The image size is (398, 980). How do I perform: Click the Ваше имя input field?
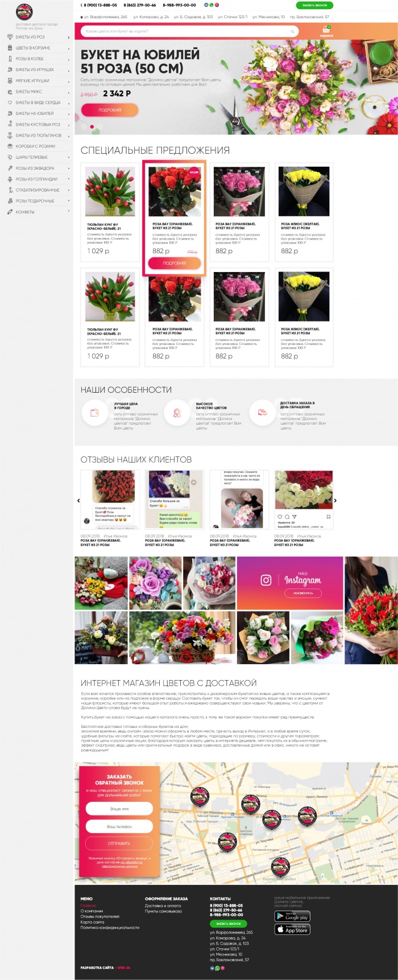pos(119,809)
